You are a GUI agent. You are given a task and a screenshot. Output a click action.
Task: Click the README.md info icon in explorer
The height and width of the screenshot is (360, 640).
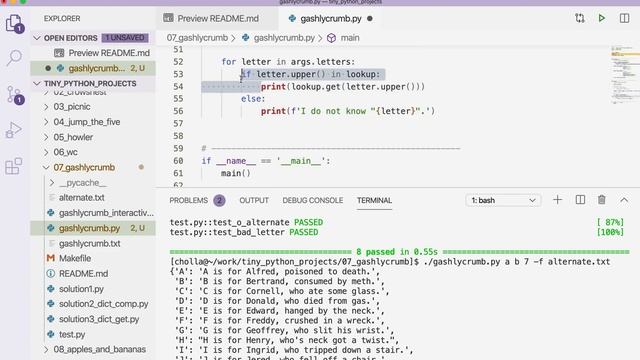tap(51, 273)
